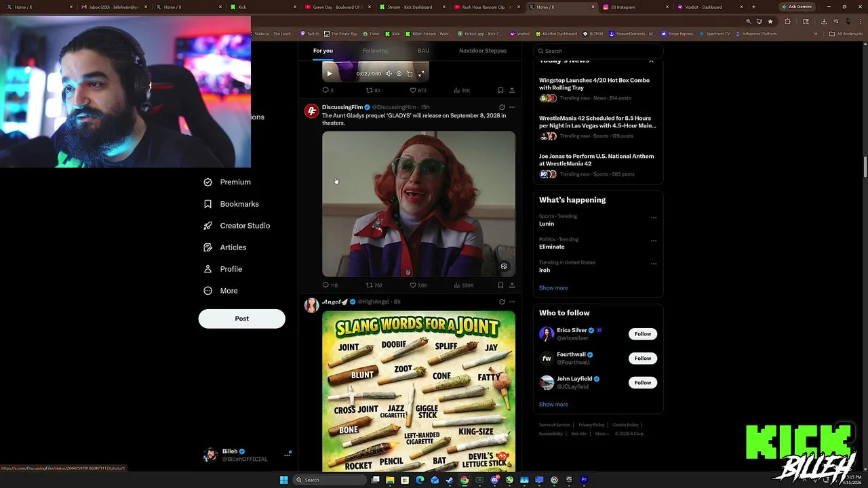Edit Gladys image with Grok icon
868x488 pixels.
tap(504, 266)
